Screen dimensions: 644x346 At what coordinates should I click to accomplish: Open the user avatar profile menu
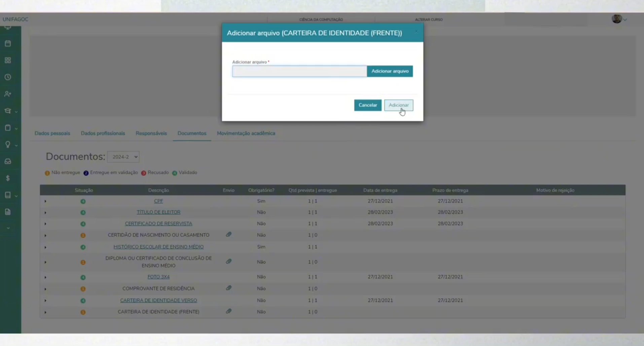point(618,19)
